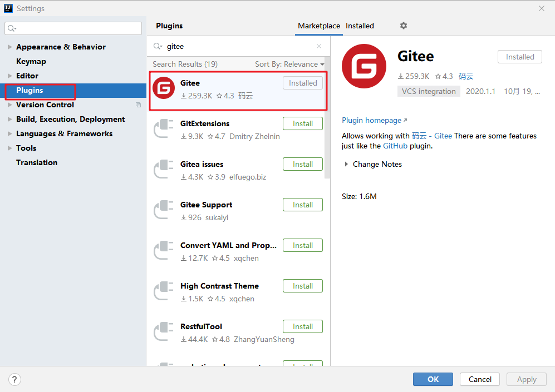Click the copy icon next to Version Control
Viewport: 555px width, 392px height.
[x=139, y=105]
